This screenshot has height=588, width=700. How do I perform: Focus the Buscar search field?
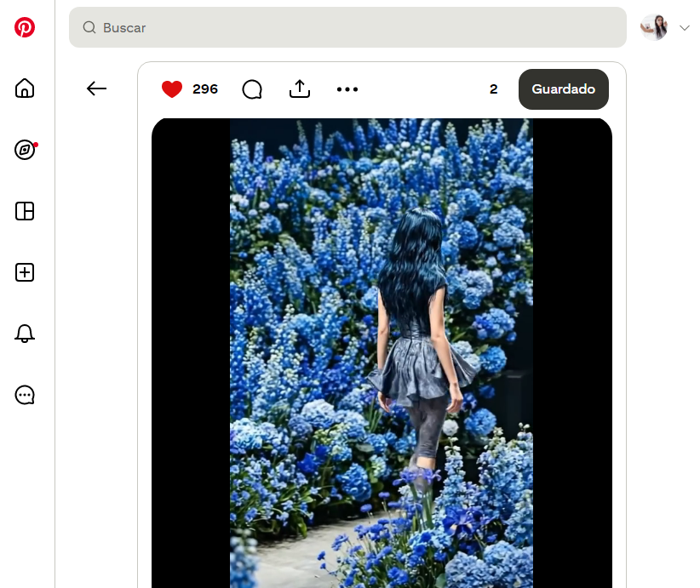click(x=347, y=27)
